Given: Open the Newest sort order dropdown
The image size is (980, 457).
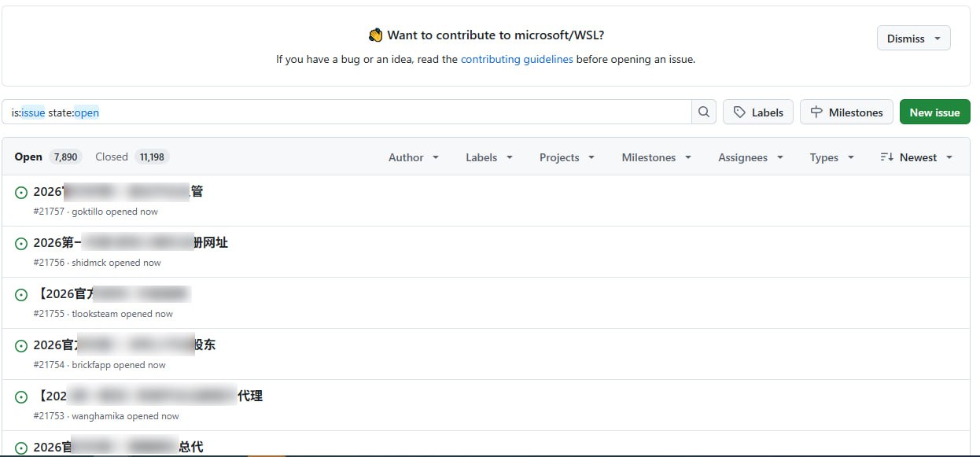Looking at the screenshot, I should (919, 157).
